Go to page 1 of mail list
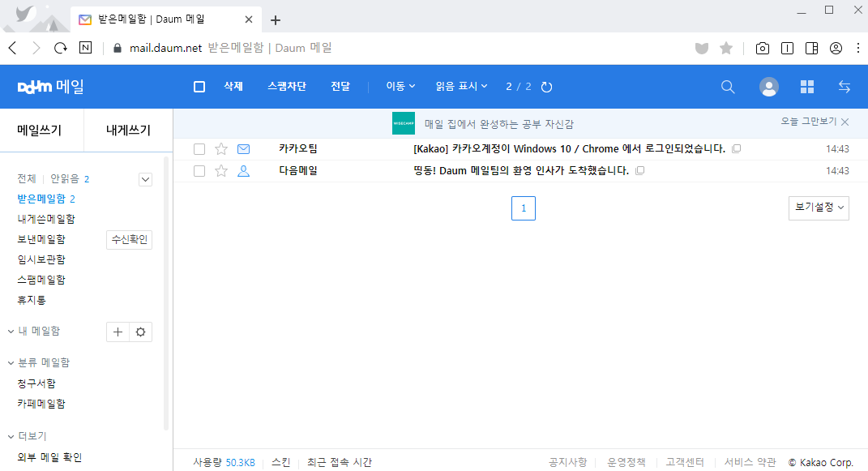868x471 pixels. pyautogui.click(x=523, y=208)
